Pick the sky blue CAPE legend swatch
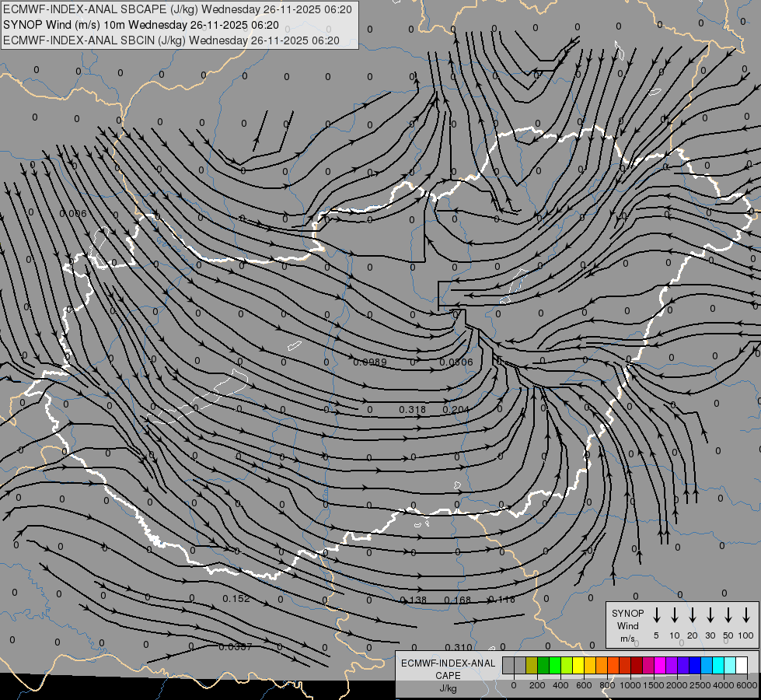The width and height of the screenshot is (761, 700). pos(707,665)
